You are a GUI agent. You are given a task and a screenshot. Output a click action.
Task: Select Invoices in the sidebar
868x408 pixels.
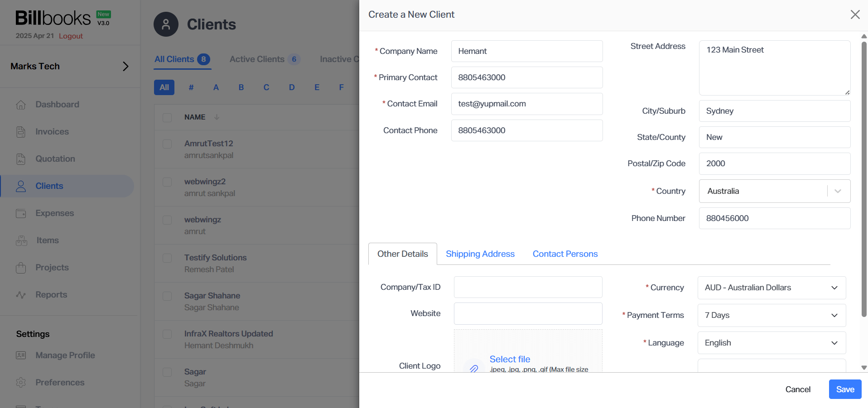click(53, 132)
